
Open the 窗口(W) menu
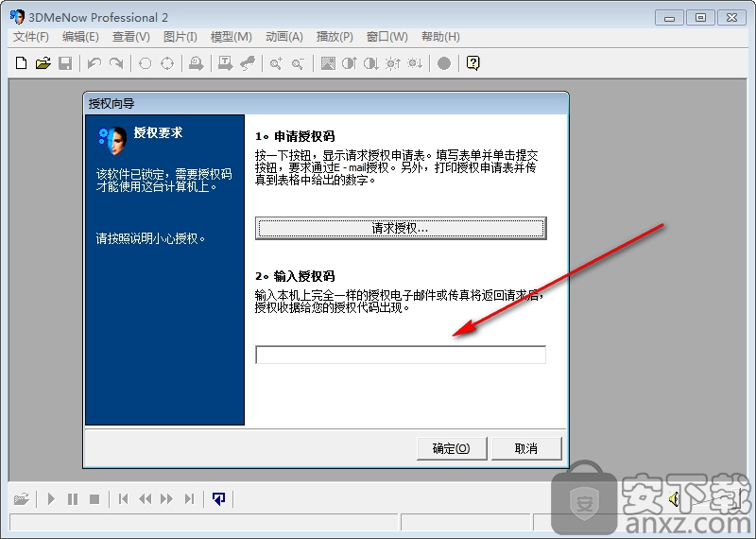coord(387,37)
